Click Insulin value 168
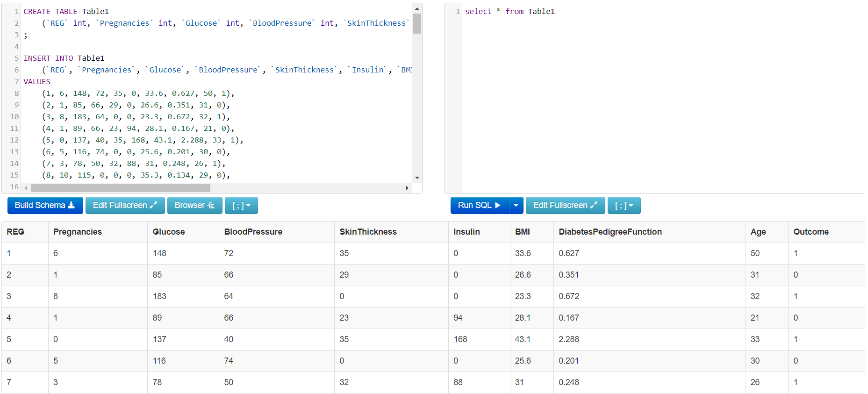 click(x=460, y=339)
